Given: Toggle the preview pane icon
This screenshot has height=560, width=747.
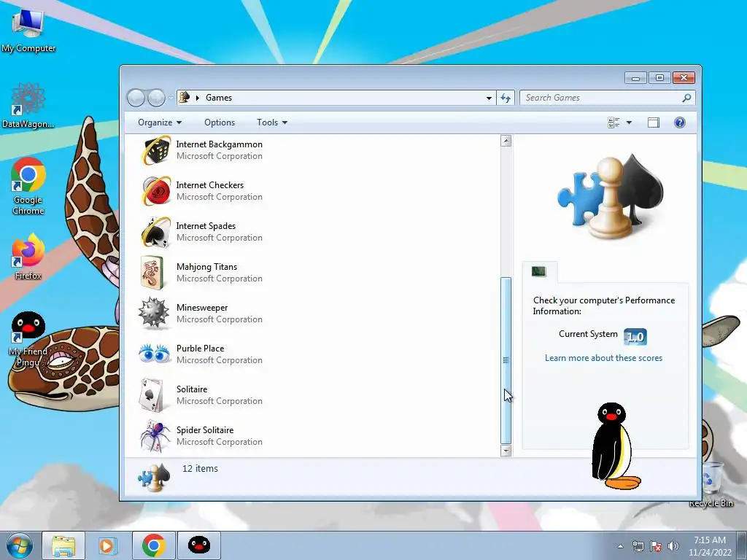Looking at the screenshot, I should (654, 122).
